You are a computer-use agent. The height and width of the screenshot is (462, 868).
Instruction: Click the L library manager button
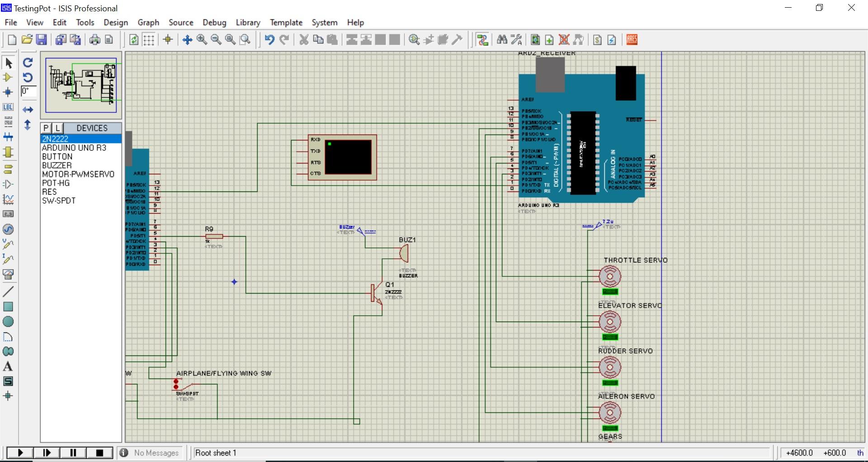(58, 128)
